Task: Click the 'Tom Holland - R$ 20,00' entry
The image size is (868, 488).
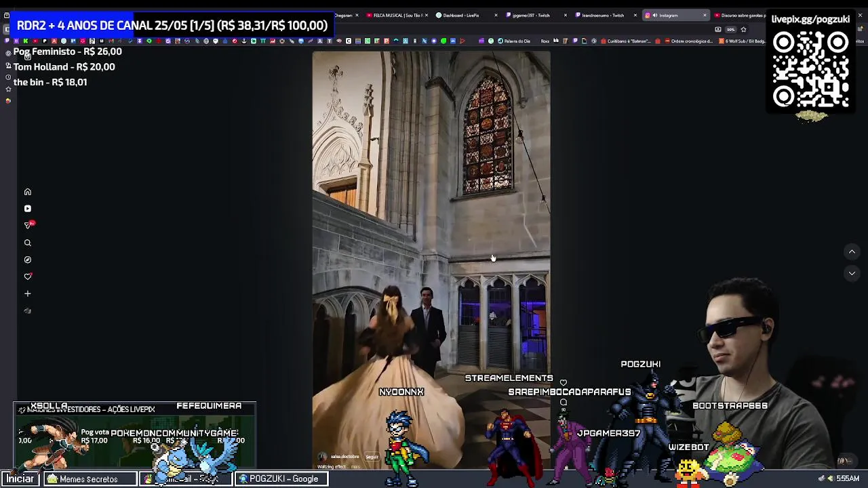Action: [x=64, y=66]
